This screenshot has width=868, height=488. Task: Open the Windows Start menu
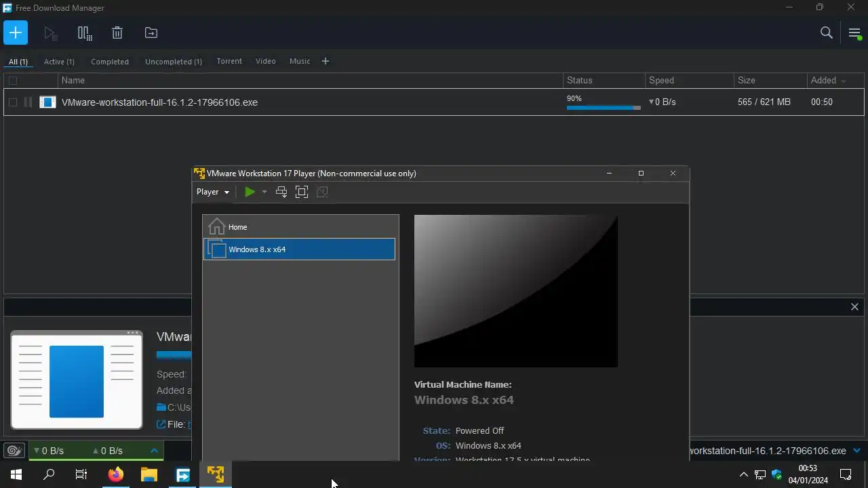(16, 474)
